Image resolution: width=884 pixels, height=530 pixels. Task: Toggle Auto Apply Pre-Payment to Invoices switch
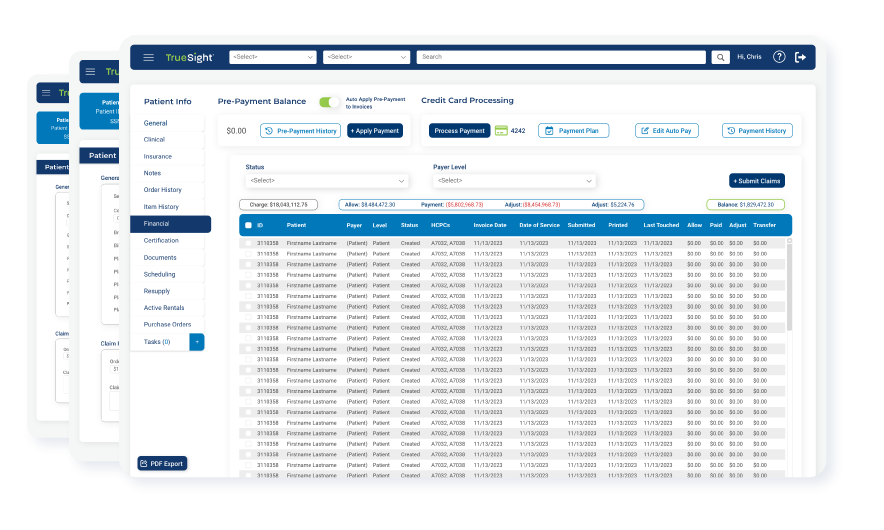[x=329, y=102]
